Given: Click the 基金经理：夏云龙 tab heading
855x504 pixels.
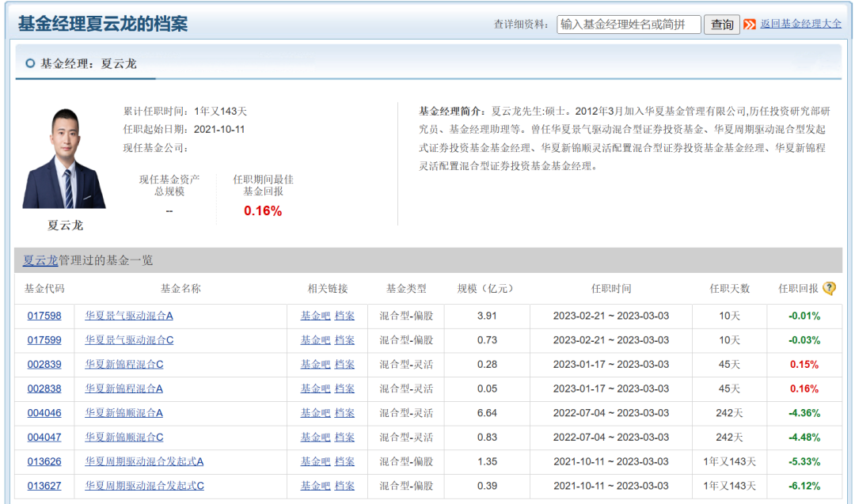Looking at the screenshot, I should point(89,64).
